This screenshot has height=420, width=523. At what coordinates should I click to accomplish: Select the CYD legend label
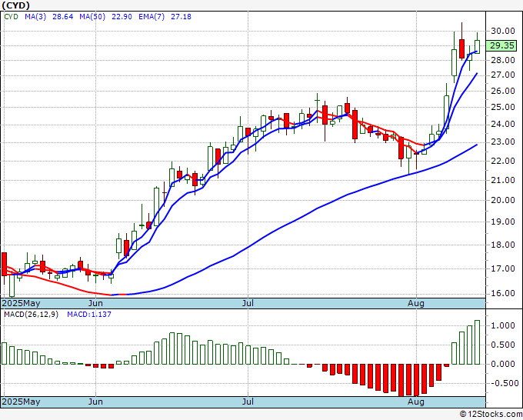pyautogui.click(x=11, y=17)
